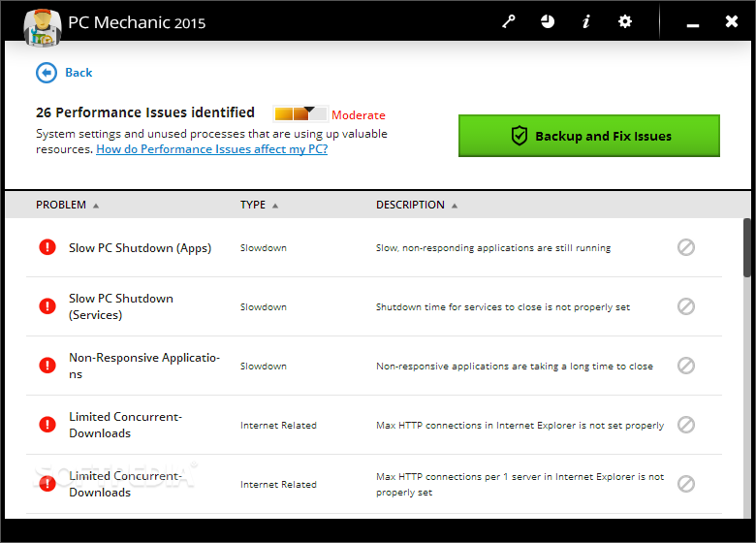Click alert icon for Slow PC Shutdown (Services)
The height and width of the screenshot is (543, 756).
pos(47,306)
